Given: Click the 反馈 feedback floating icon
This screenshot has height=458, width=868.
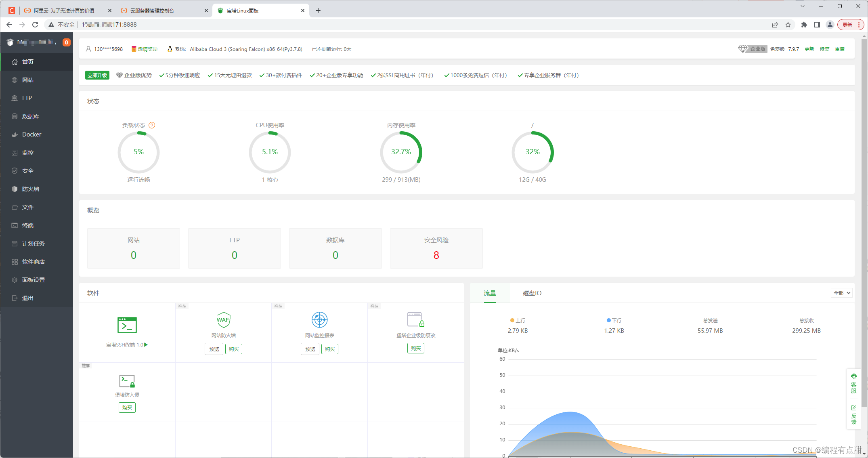Looking at the screenshot, I should [853, 415].
